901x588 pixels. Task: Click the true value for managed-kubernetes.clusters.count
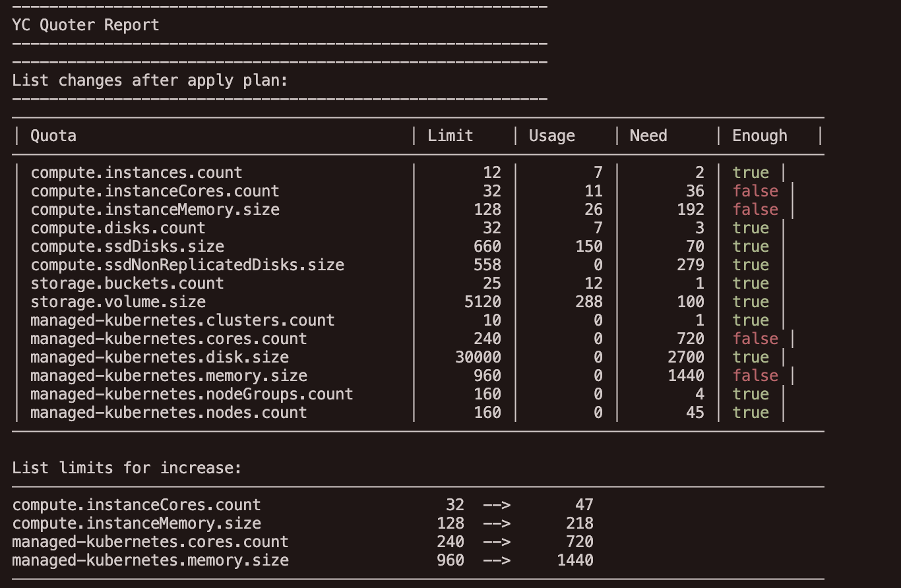(x=751, y=320)
